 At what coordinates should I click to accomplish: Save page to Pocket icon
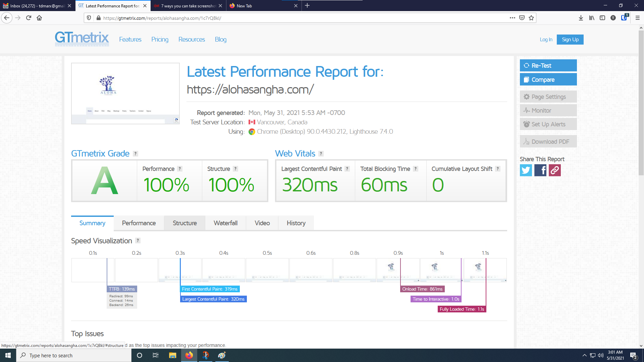(x=522, y=18)
